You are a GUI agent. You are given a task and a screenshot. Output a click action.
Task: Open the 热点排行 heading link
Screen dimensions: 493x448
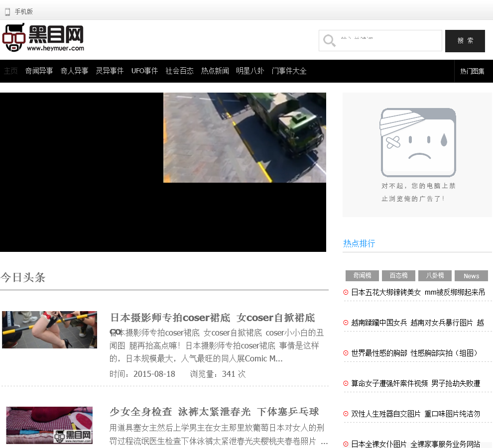[359, 243]
